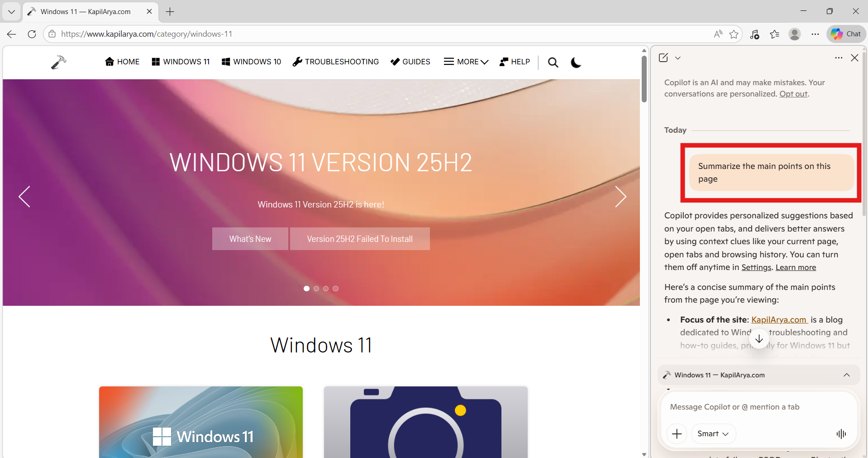Image resolution: width=868 pixels, height=458 pixels.
Task: Start a new Copilot chat with compose icon
Action: point(663,58)
